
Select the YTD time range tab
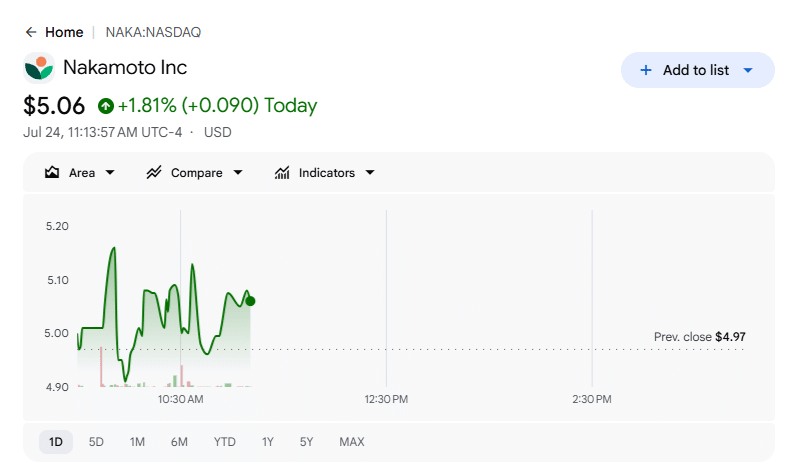click(x=225, y=442)
